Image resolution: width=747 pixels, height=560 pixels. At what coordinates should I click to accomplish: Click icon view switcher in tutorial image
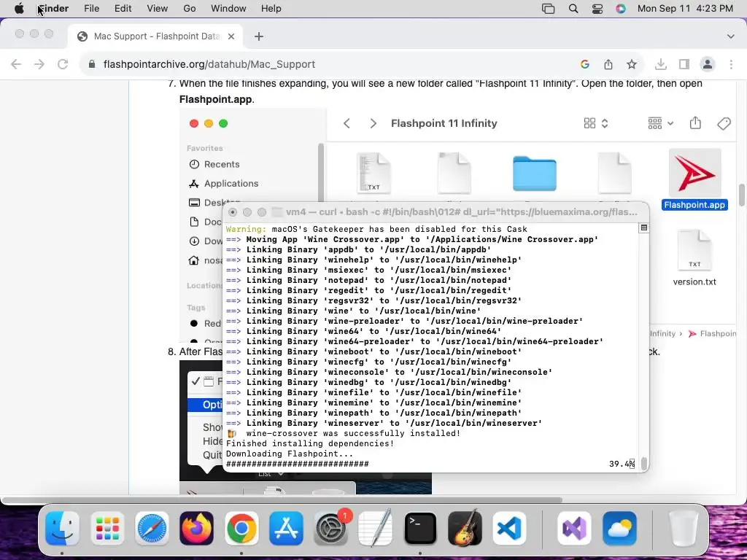click(x=595, y=123)
